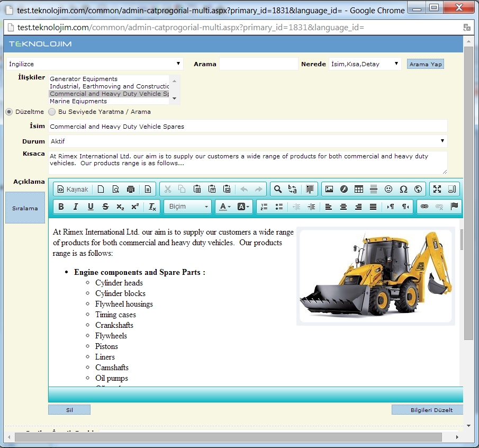Image resolution: width=479 pixels, height=448 pixels.
Task: Center align the text
Action: coord(344,207)
